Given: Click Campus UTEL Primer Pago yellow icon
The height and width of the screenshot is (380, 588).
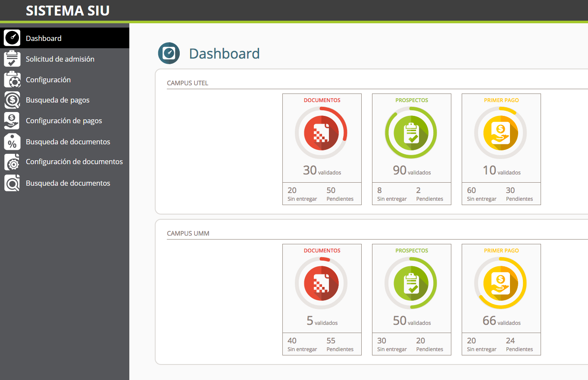Looking at the screenshot, I should [500, 133].
